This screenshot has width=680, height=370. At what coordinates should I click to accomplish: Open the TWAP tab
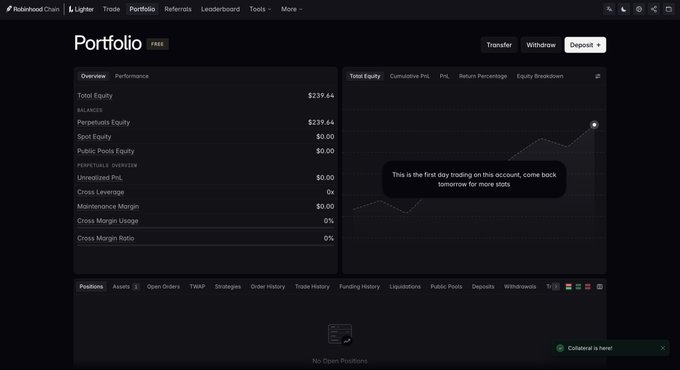pos(197,287)
